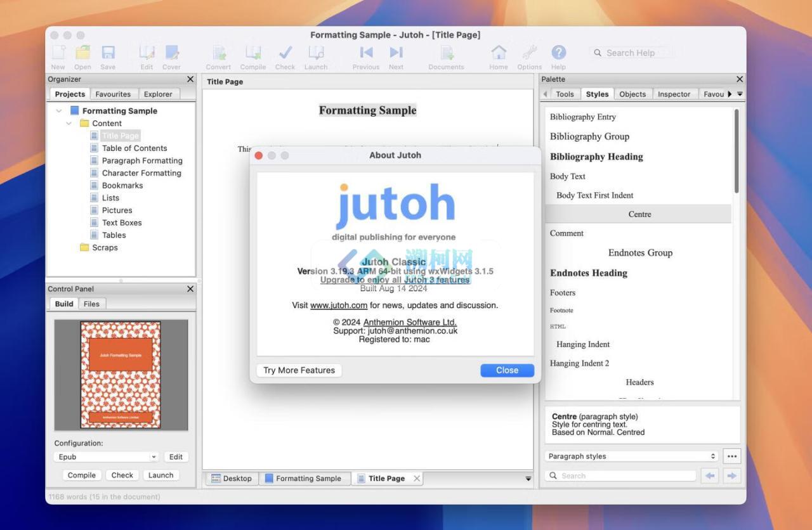Open the document tabs list dropdown

528,479
